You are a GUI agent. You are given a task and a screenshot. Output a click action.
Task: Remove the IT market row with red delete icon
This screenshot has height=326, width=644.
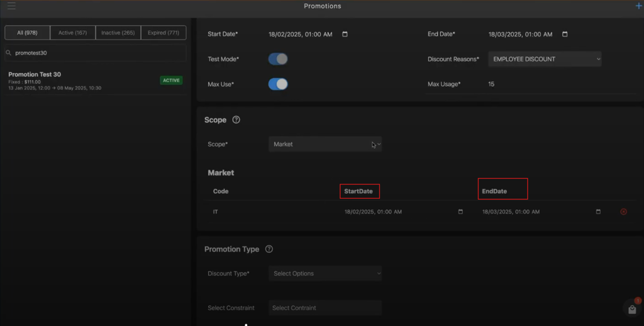(x=623, y=211)
